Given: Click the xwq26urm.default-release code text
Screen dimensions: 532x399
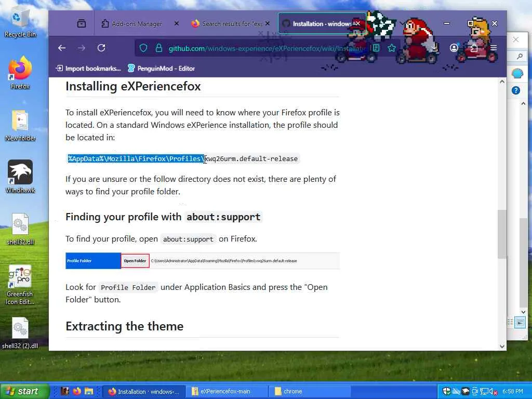Looking at the screenshot, I should (x=251, y=159).
